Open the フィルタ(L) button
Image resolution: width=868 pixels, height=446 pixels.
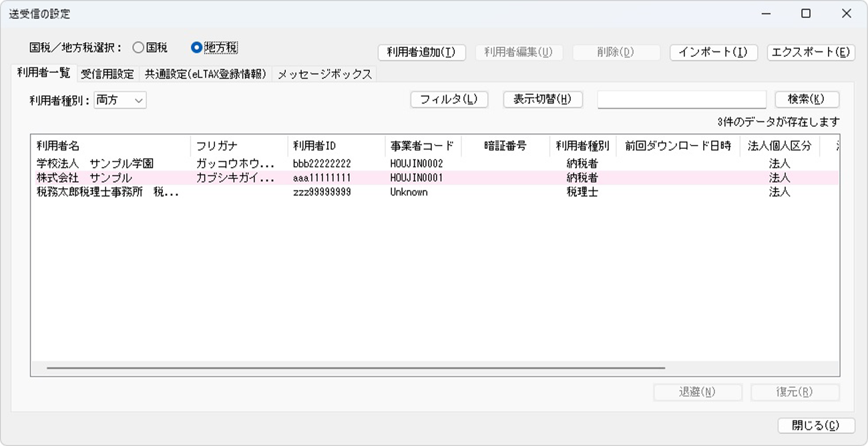click(449, 99)
